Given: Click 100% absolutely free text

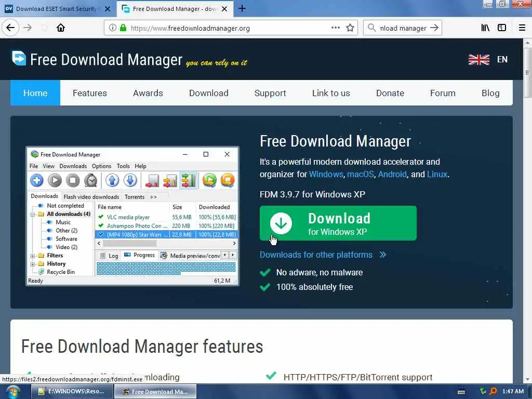Looking at the screenshot, I should [314, 287].
